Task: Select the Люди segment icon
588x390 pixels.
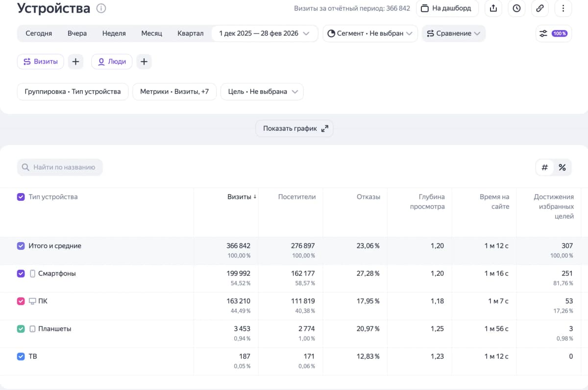Action: 101,61
